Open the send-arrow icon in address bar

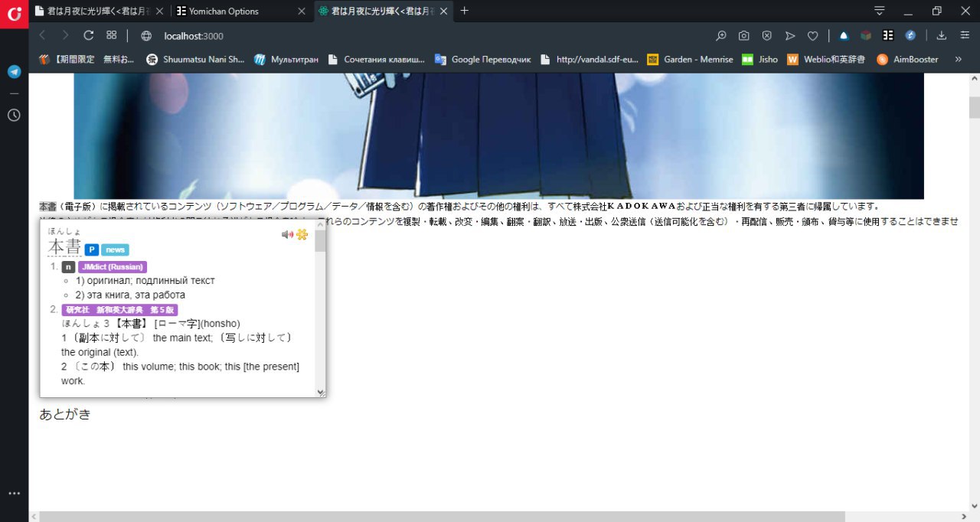790,35
